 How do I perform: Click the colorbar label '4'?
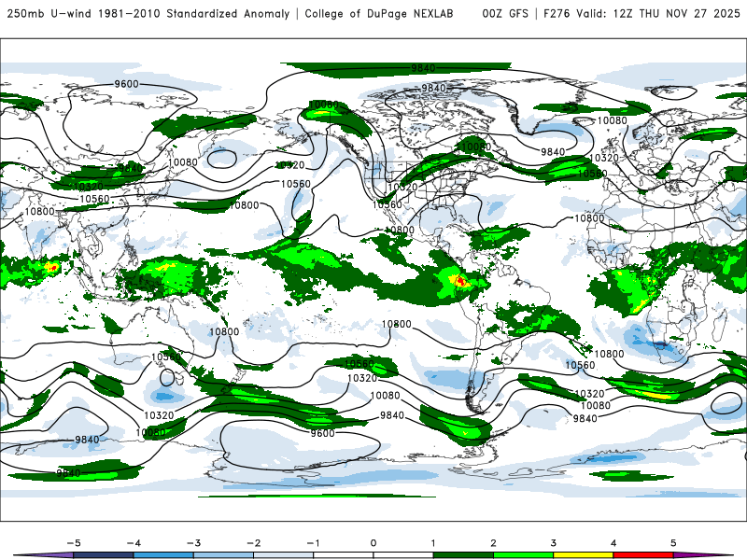613,543
